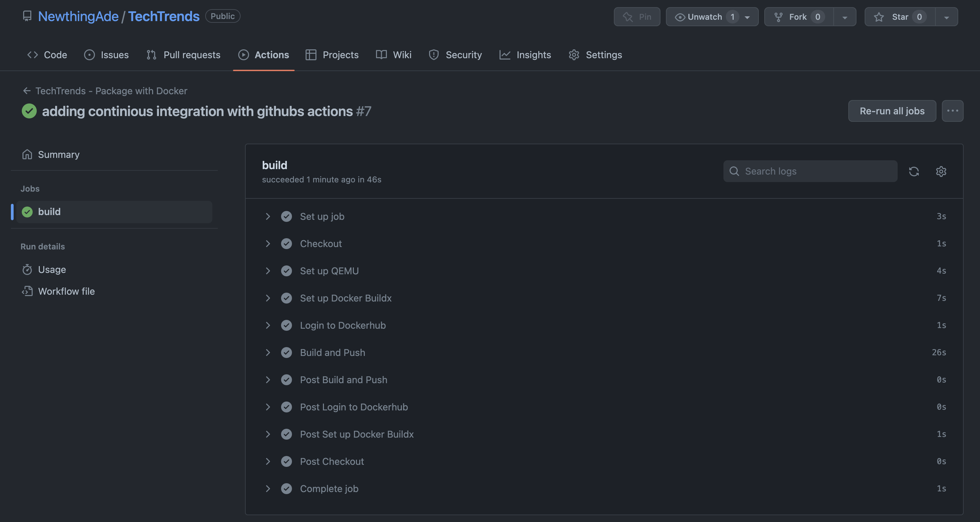The height and width of the screenshot is (522, 980).
Task: Open the Fork dropdown arrow
Action: tap(844, 16)
